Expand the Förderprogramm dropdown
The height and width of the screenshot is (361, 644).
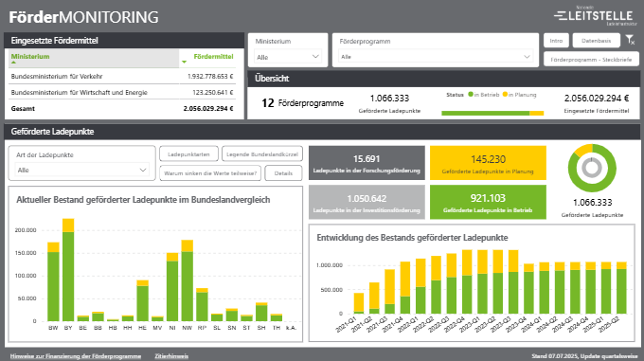436,57
